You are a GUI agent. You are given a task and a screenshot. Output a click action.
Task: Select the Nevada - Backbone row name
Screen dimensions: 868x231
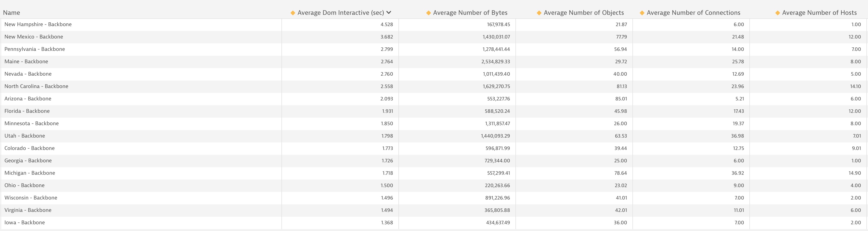pos(28,74)
